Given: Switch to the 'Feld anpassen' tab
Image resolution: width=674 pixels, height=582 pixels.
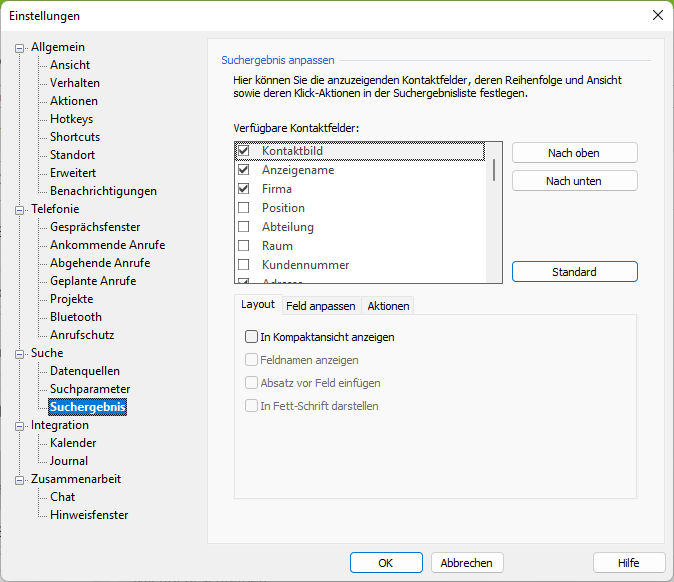Looking at the screenshot, I should (320, 306).
